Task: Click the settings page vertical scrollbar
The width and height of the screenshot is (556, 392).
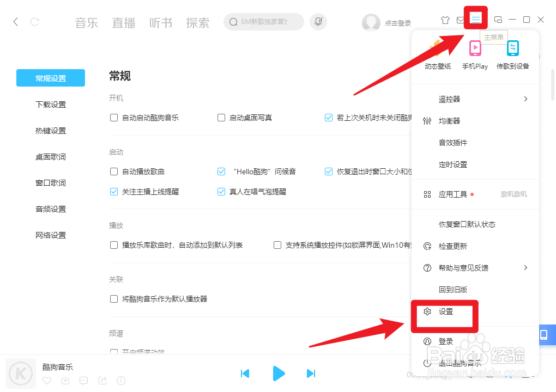Action: (x=552, y=85)
